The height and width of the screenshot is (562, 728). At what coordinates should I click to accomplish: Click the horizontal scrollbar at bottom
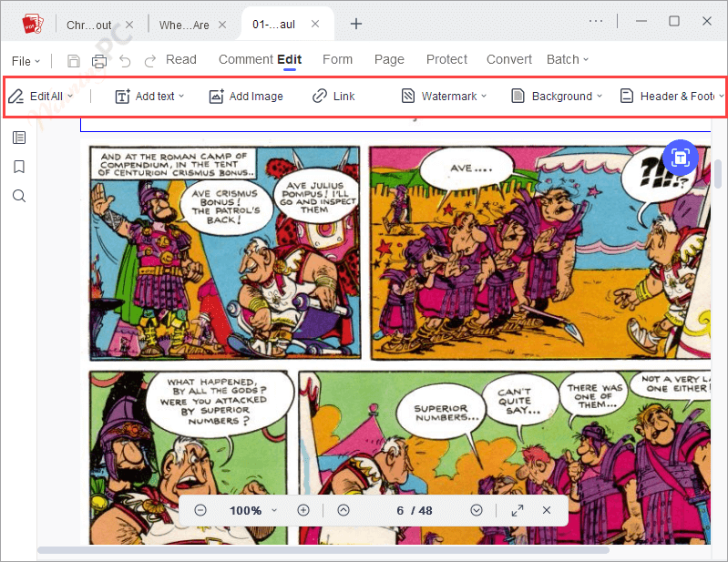click(323, 550)
